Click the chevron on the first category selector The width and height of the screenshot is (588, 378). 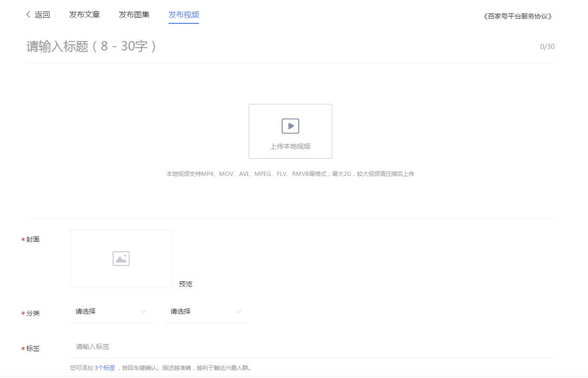144,311
